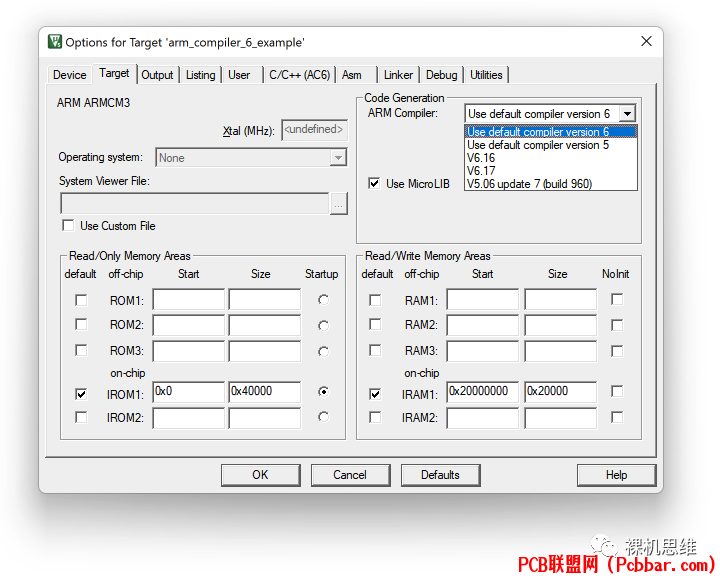Toggle the IRAM1 NoInit checkbox
This screenshot has height=579, width=720.
(617, 391)
